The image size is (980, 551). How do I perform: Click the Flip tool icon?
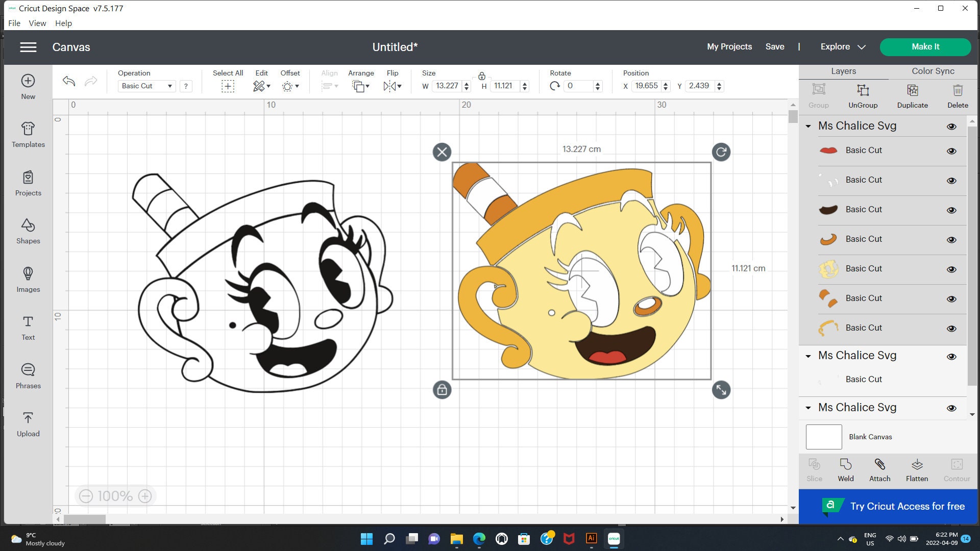[x=391, y=85]
